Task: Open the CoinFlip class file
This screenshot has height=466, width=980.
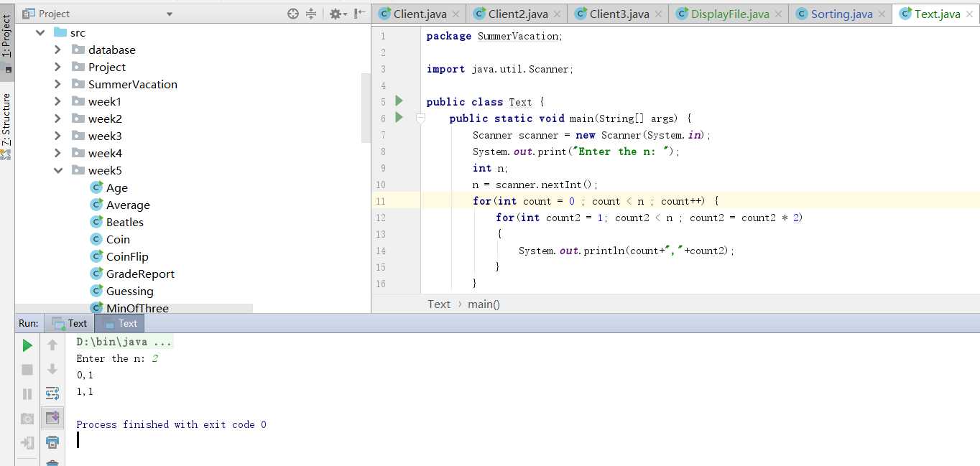Action: tap(127, 256)
